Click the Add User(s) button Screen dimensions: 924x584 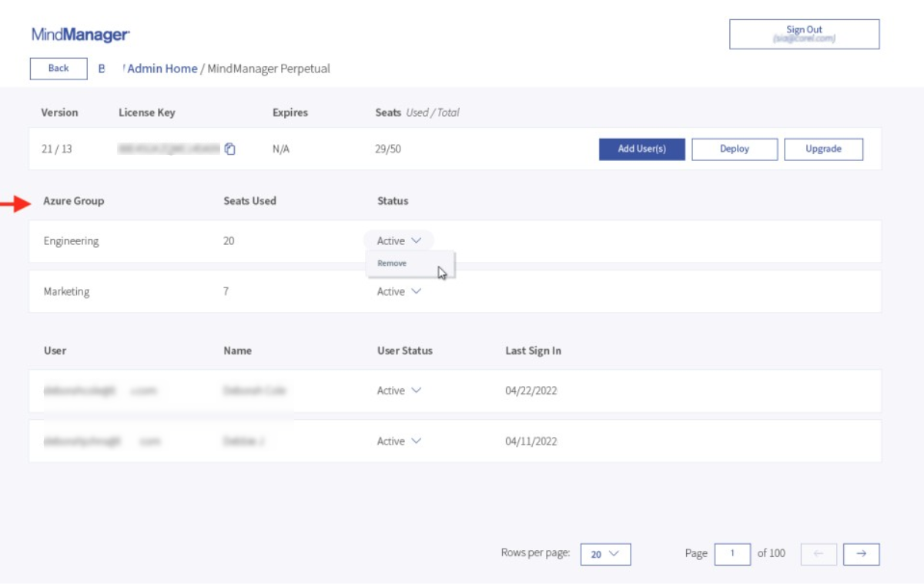pyautogui.click(x=642, y=149)
